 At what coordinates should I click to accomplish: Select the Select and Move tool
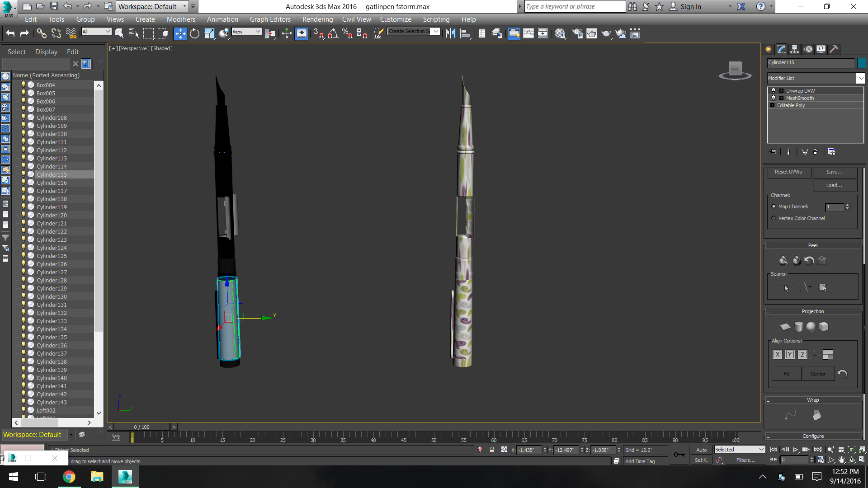[180, 33]
